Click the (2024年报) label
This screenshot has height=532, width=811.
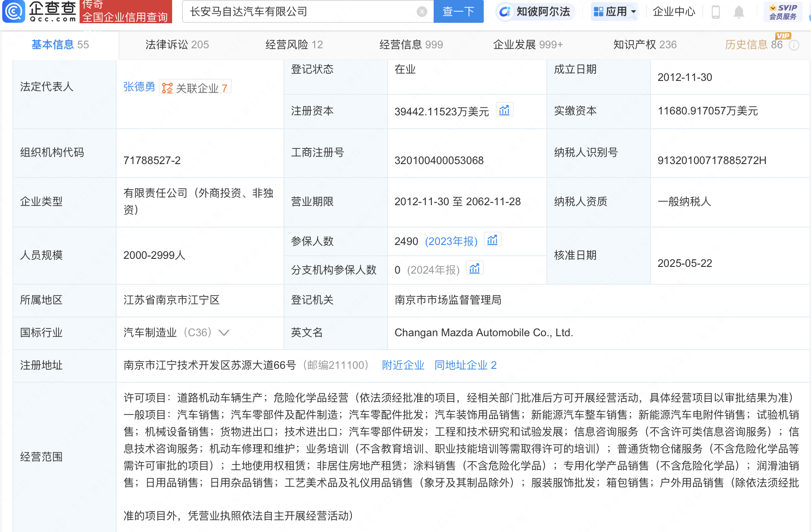click(x=433, y=270)
